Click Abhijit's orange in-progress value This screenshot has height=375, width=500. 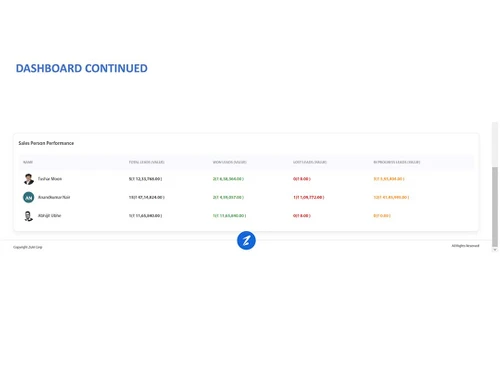382,216
